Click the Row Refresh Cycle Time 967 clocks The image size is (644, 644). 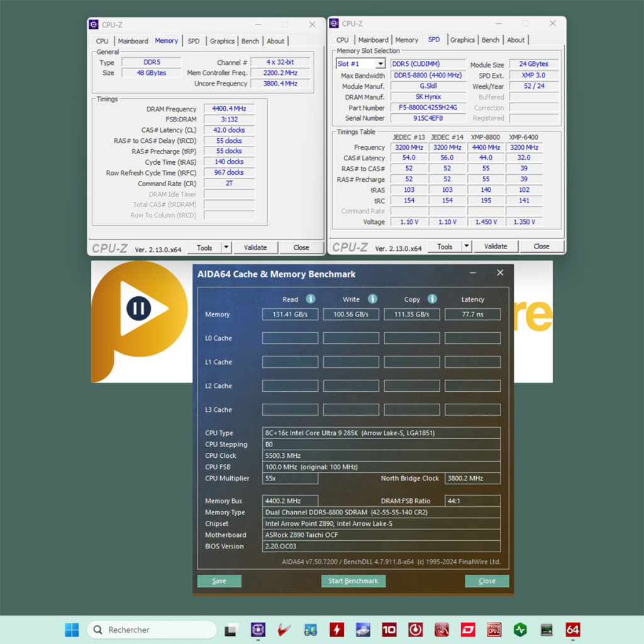(229, 172)
